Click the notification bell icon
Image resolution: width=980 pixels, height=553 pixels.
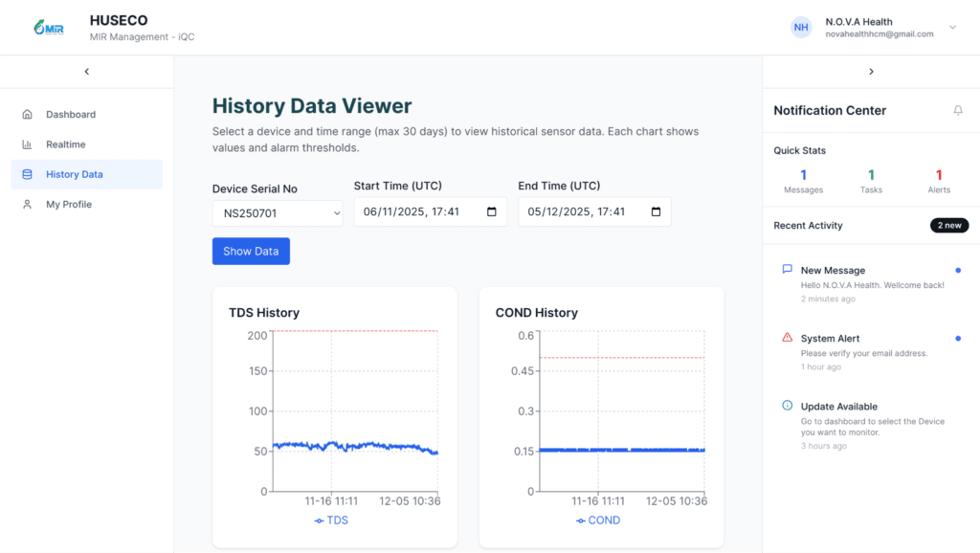click(958, 111)
